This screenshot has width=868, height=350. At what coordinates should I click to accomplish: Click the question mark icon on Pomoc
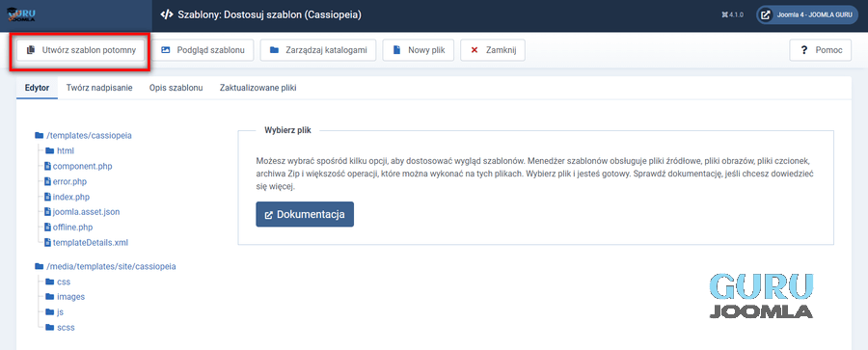(x=803, y=50)
